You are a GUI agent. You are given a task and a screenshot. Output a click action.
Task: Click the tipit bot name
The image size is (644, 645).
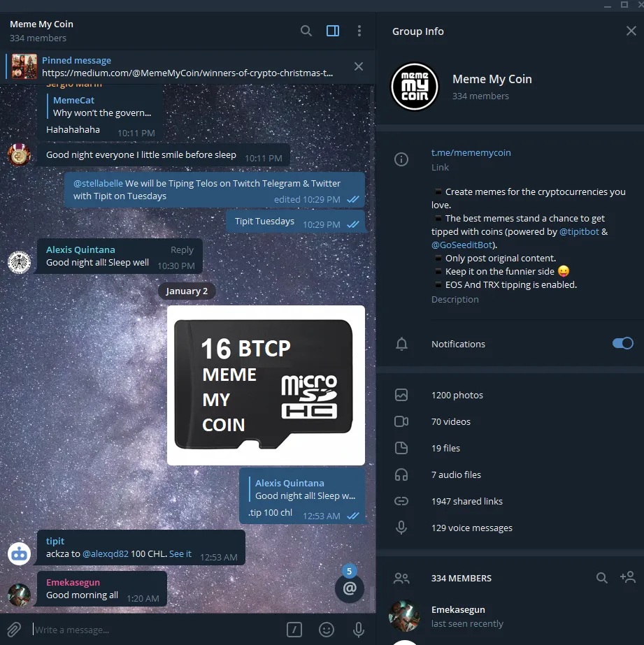[x=55, y=541]
